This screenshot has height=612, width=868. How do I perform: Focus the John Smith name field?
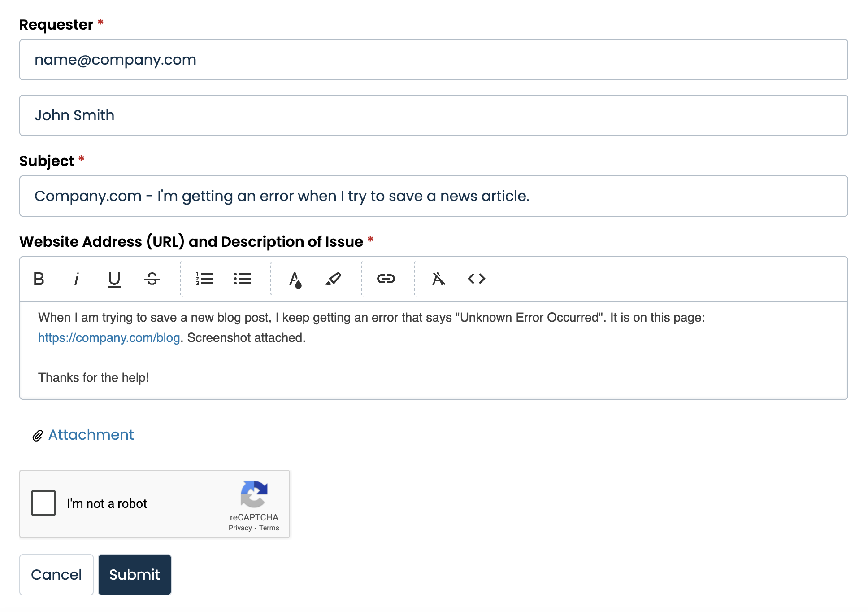pos(433,115)
